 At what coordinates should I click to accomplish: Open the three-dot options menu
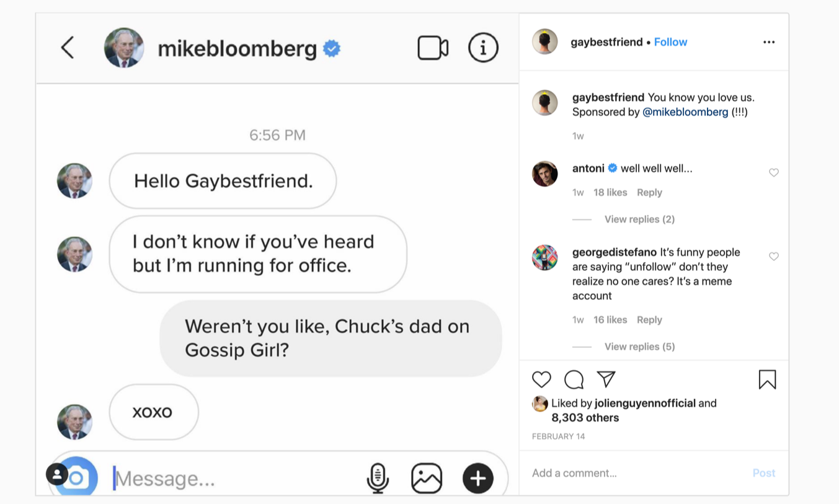click(769, 42)
